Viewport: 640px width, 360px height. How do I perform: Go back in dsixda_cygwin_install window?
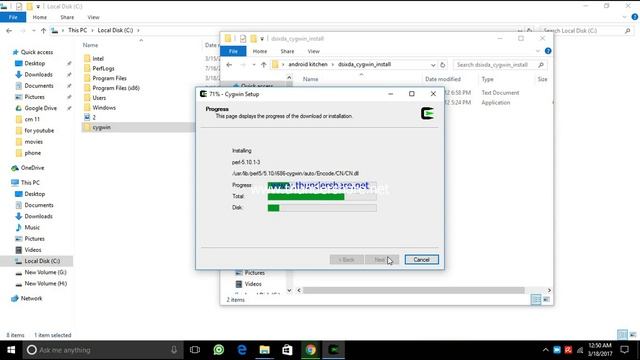click(229, 64)
